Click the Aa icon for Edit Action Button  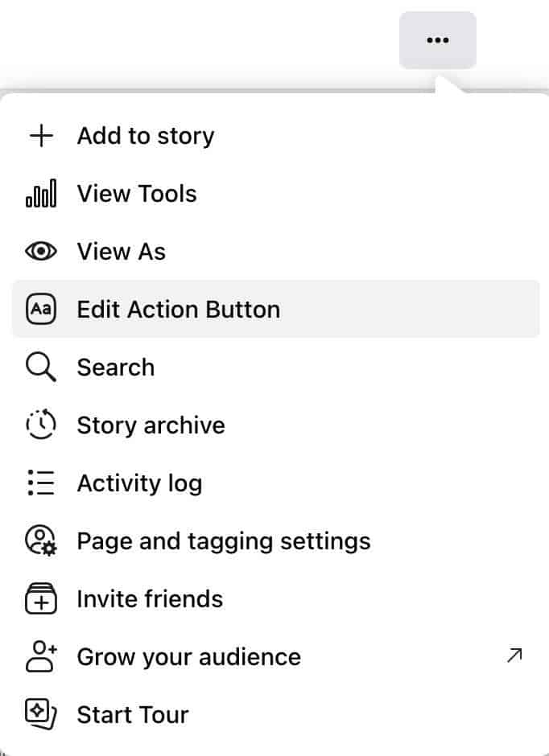tap(41, 309)
